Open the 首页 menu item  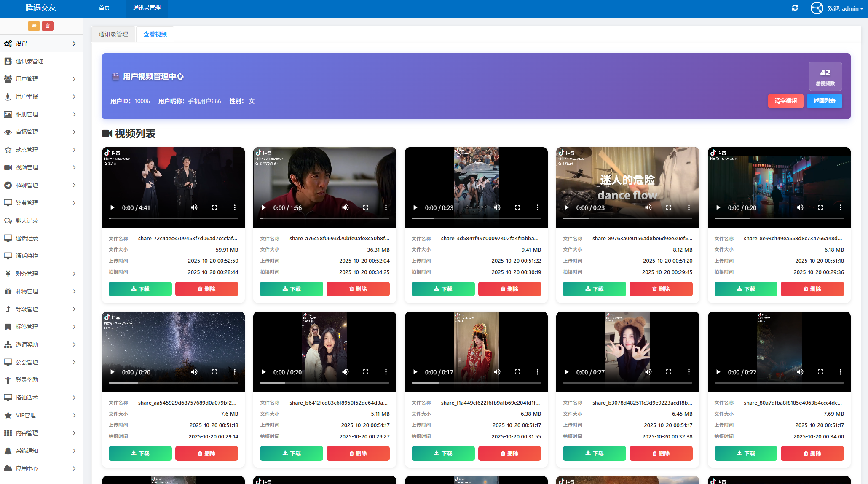104,8
